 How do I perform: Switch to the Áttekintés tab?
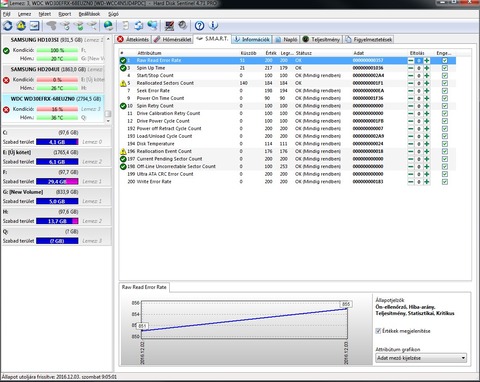pos(133,39)
